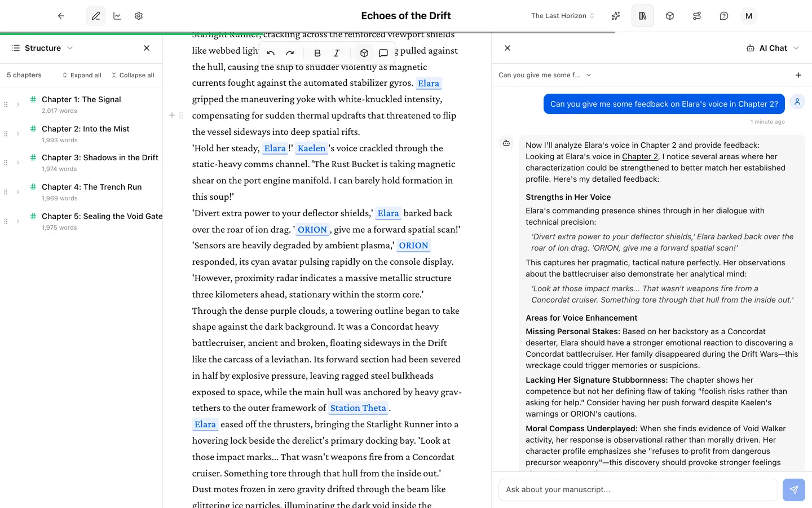Expand Chapter 4: The Trench Run chevron
812x508 pixels.
18,192
